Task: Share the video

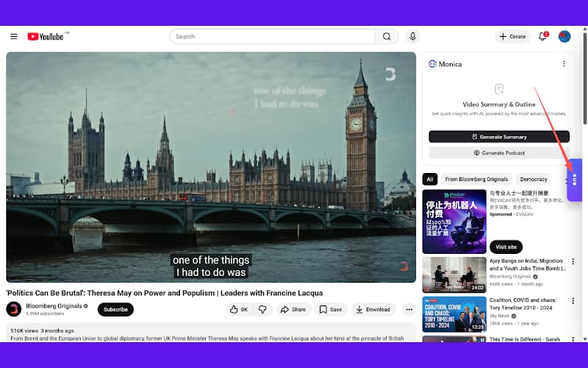Action: (293, 309)
